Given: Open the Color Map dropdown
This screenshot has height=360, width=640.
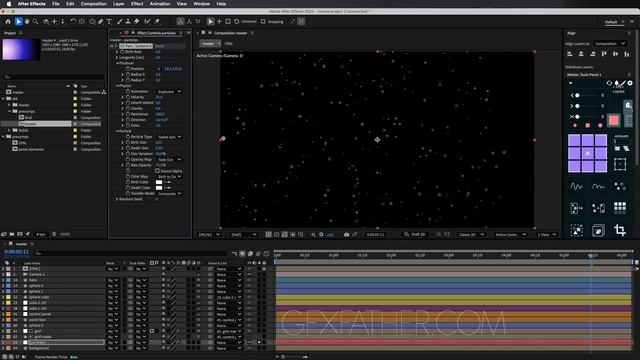Looking at the screenshot, I should point(169,176).
